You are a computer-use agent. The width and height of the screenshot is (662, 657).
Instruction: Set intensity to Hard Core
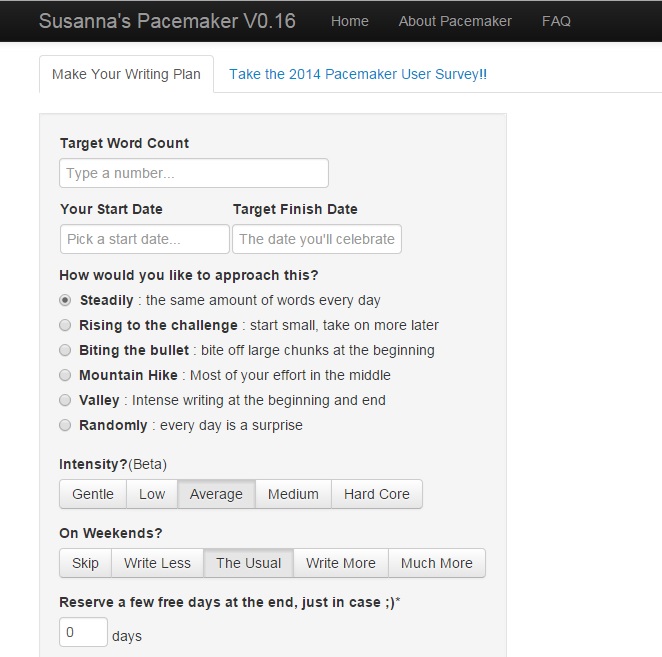(377, 494)
